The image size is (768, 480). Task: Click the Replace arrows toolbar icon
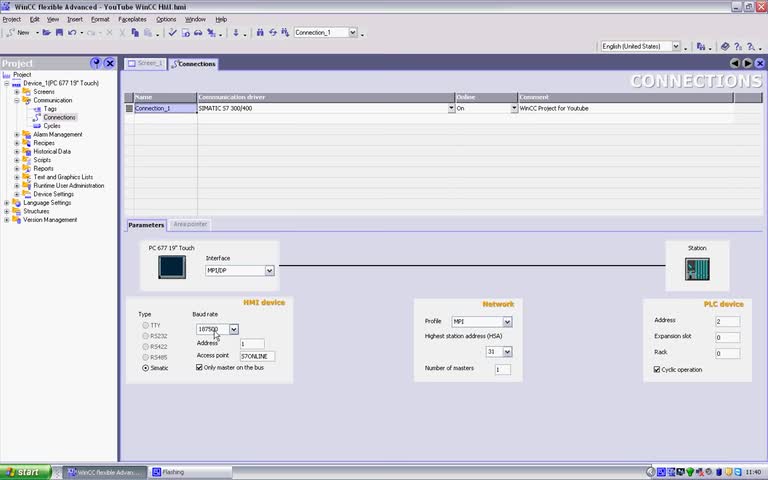[273, 32]
